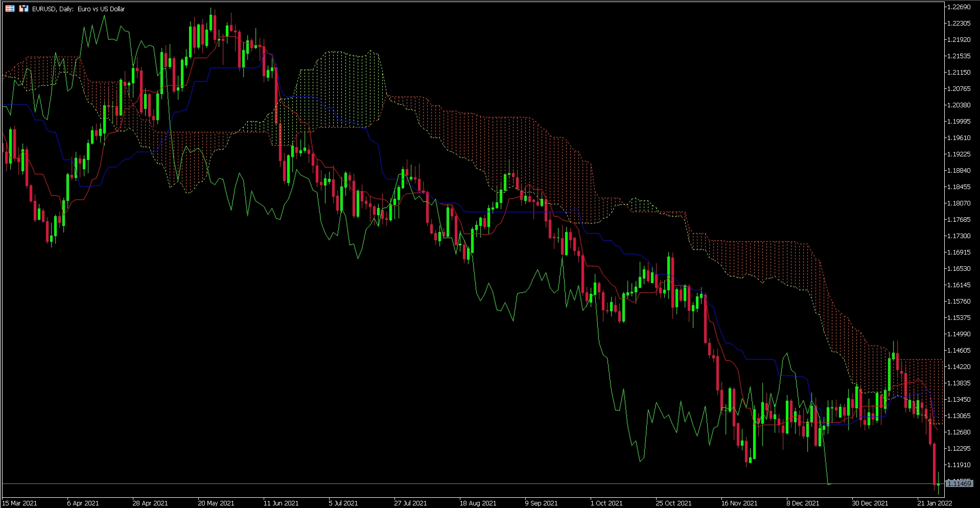Click the 1.15760 price scale label

(959, 302)
